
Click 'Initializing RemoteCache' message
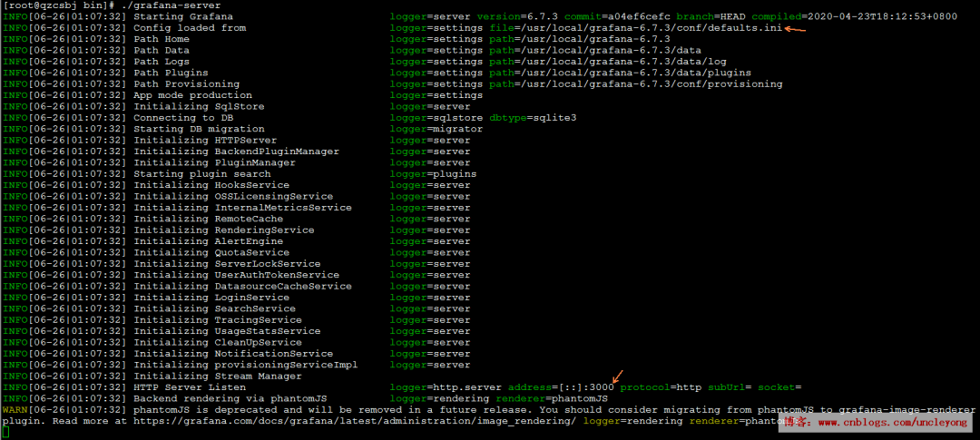(x=208, y=219)
